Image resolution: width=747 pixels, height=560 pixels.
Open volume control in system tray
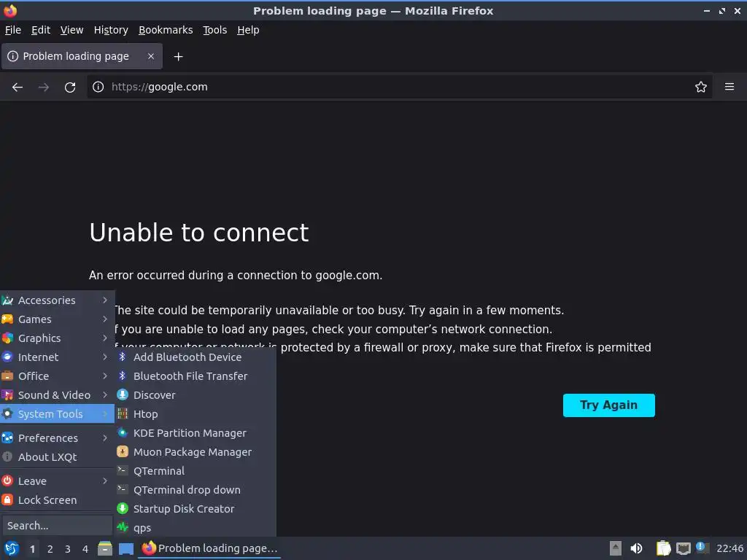pos(636,548)
